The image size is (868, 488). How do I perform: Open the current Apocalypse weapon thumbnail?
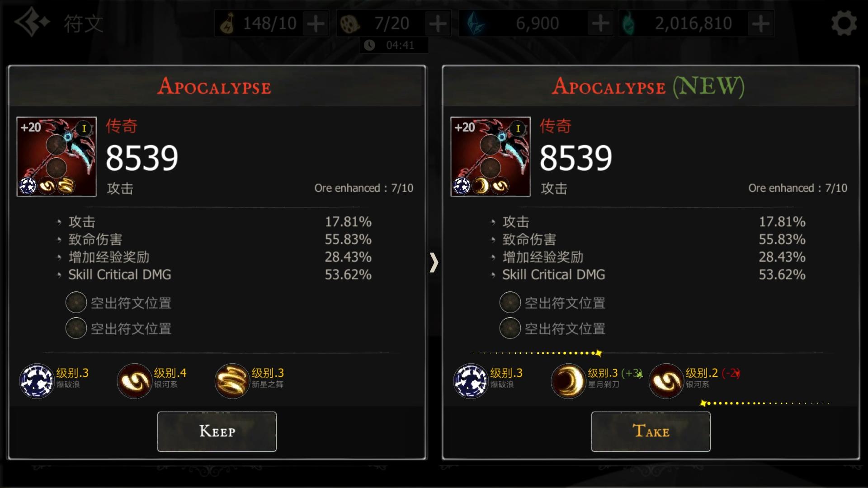coord(57,157)
